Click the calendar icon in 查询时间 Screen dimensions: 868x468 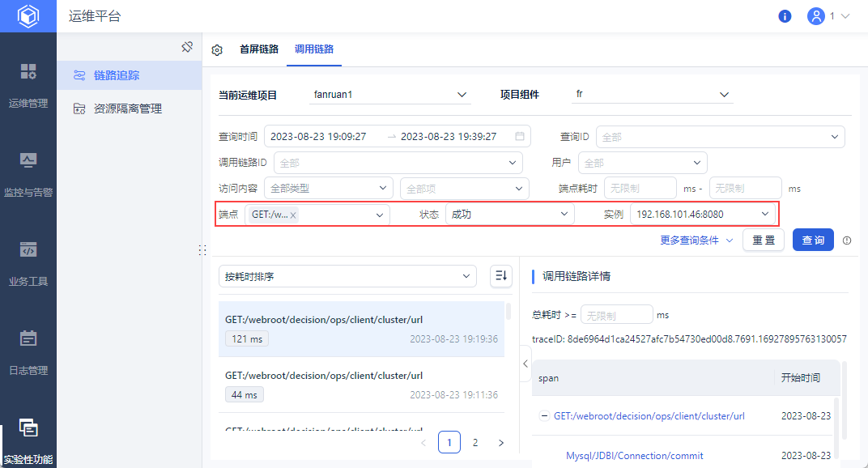click(519, 136)
